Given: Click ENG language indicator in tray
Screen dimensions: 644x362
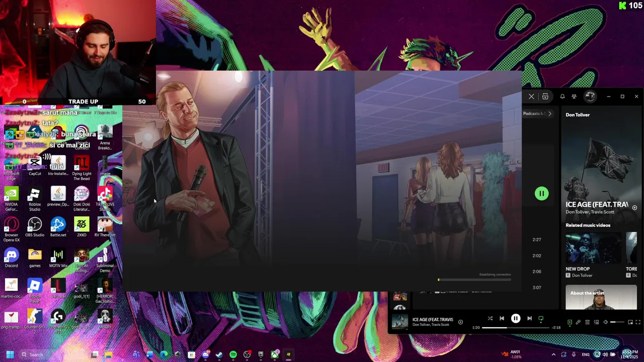Looking at the screenshot, I should point(586,354).
